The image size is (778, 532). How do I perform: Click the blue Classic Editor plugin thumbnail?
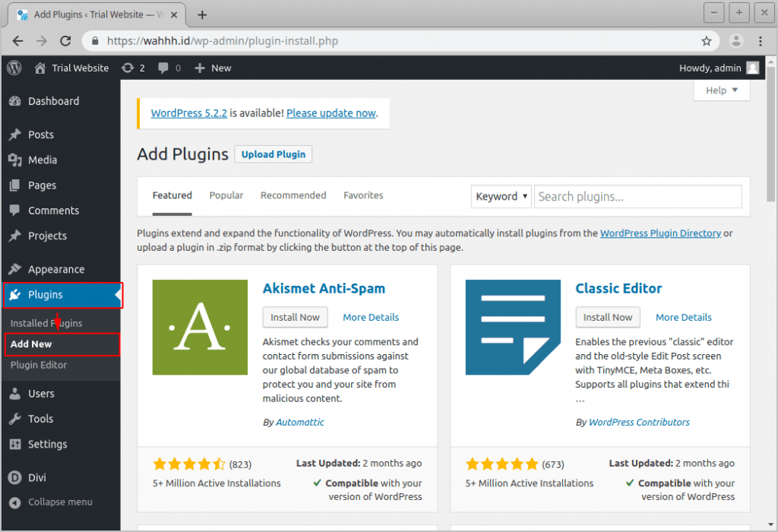click(x=513, y=328)
